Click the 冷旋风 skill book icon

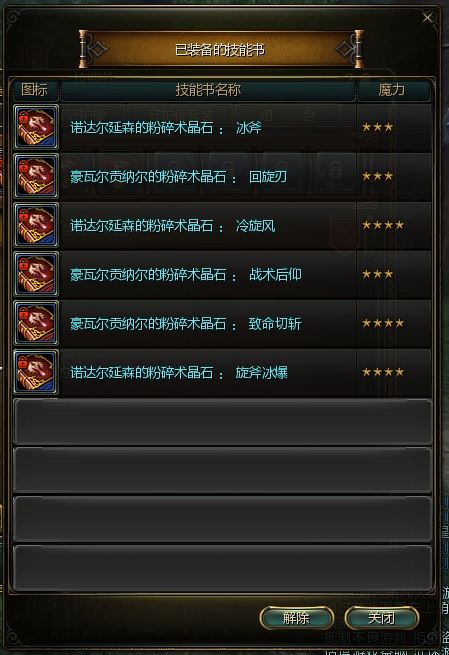tap(36, 225)
